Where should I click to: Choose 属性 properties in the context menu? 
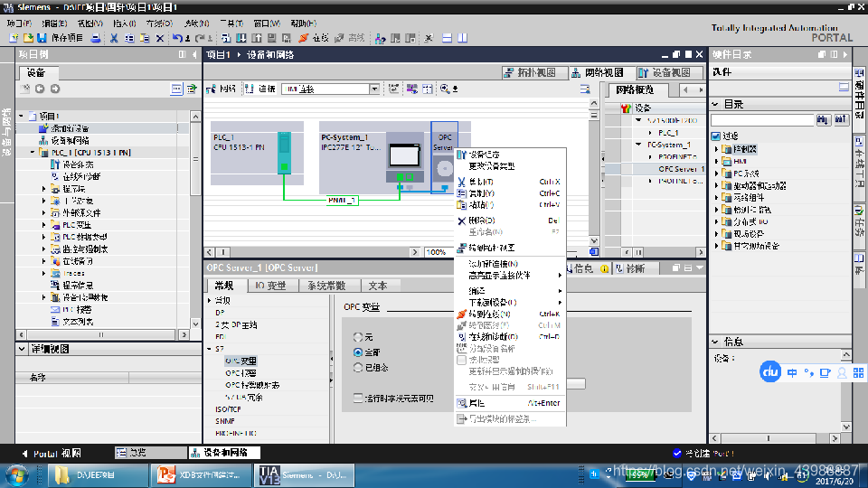[510, 403]
